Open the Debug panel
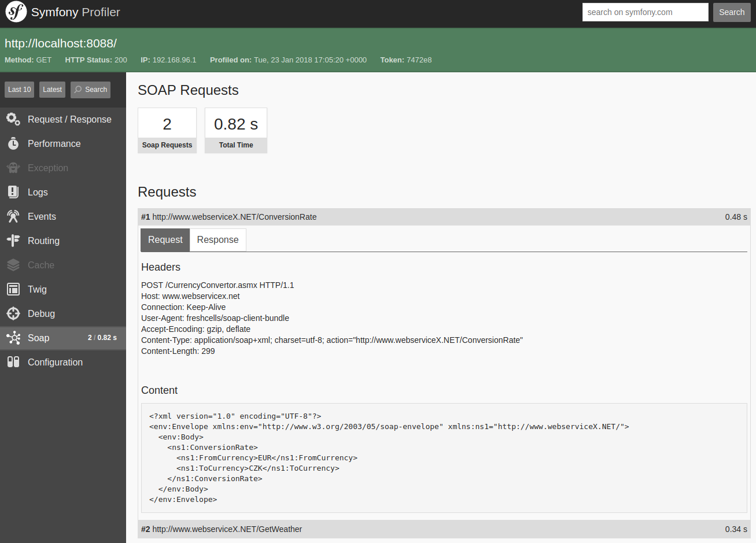 [63, 313]
